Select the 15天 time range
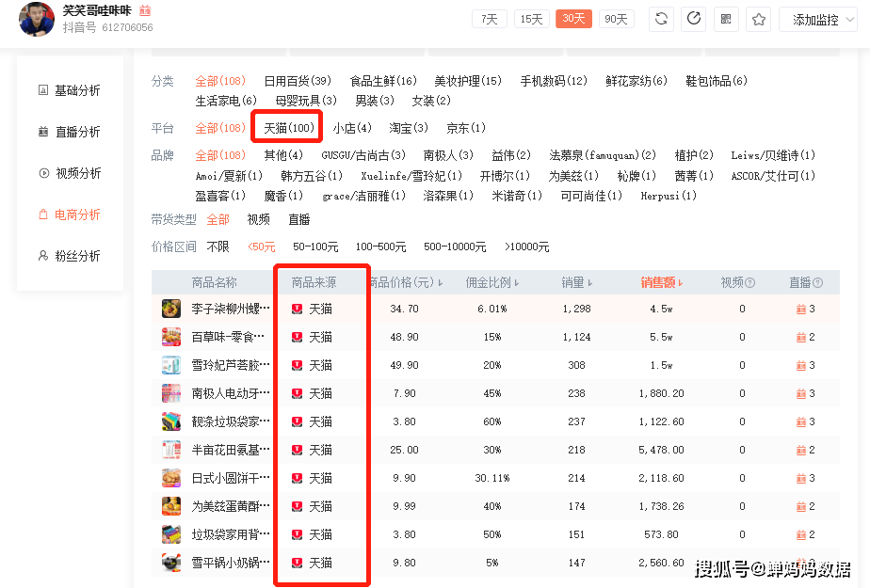Image resolution: width=870 pixels, height=588 pixels. pyautogui.click(x=532, y=20)
